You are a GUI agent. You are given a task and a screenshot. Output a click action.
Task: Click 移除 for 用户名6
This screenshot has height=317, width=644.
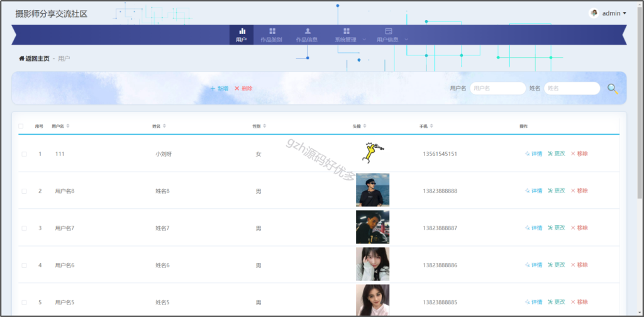pos(579,265)
